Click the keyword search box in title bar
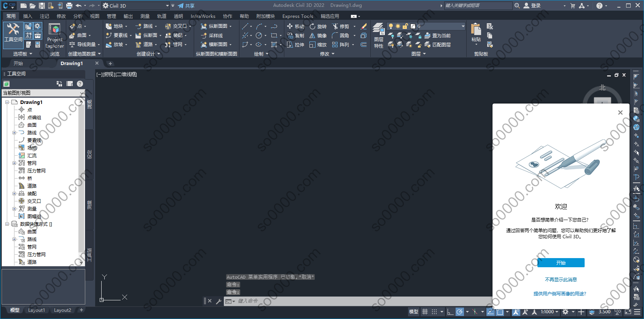Viewport: 644px width, 319px height. coord(478,5)
